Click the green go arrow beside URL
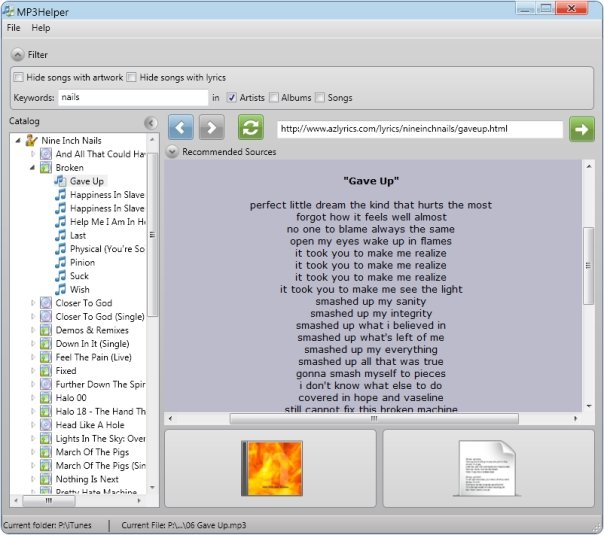This screenshot has height=535, width=604. pyautogui.click(x=581, y=129)
